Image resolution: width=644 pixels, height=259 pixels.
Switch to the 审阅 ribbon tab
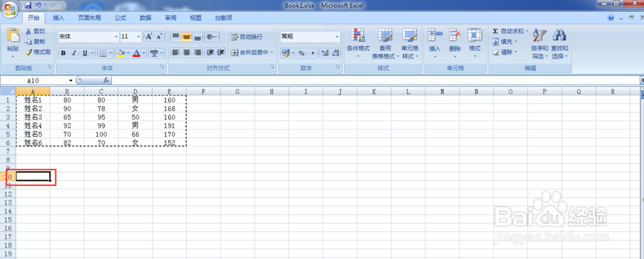(171, 17)
